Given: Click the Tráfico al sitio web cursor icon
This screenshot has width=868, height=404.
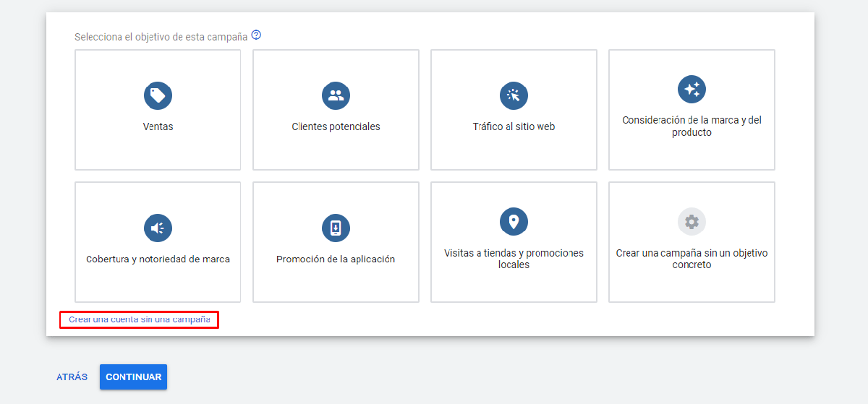Looking at the screenshot, I should click(x=514, y=95).
